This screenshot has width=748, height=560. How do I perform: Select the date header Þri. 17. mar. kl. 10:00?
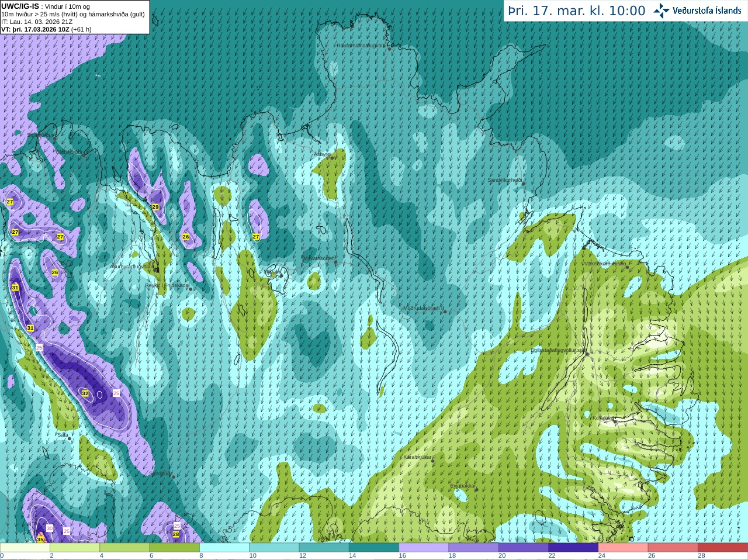[x=577, y=11]
